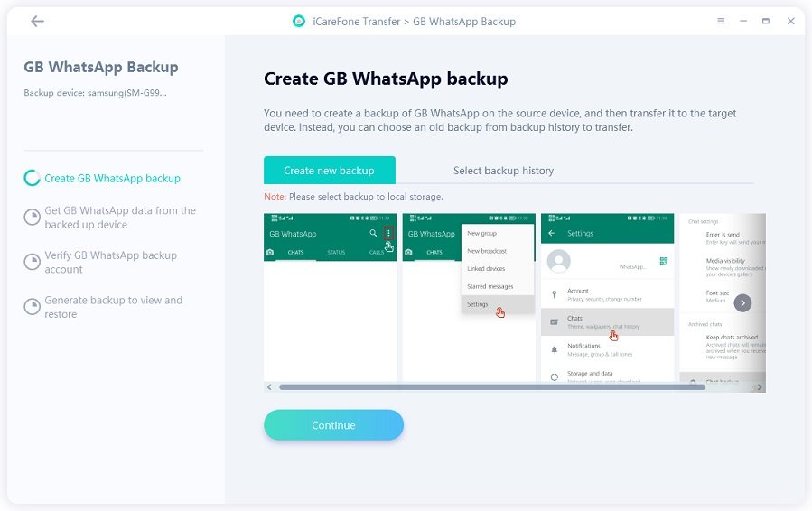
Task: Click Backup device samsung text
Action: point(95,93)
